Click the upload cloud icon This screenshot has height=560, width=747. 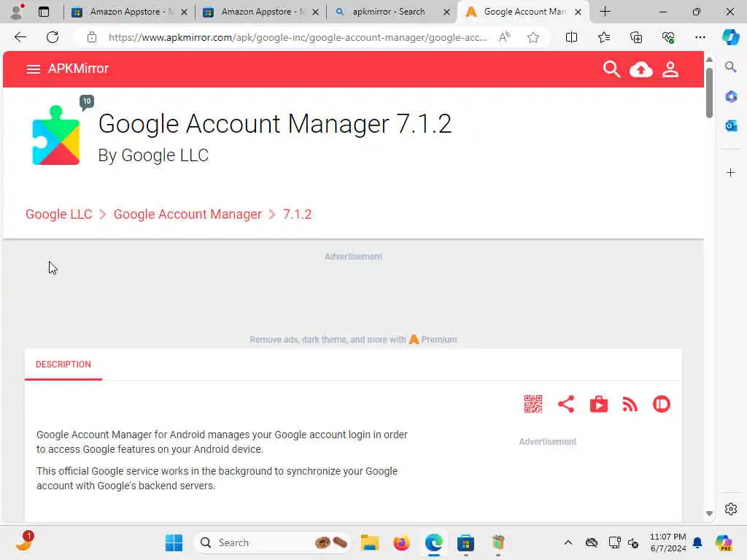641,69
